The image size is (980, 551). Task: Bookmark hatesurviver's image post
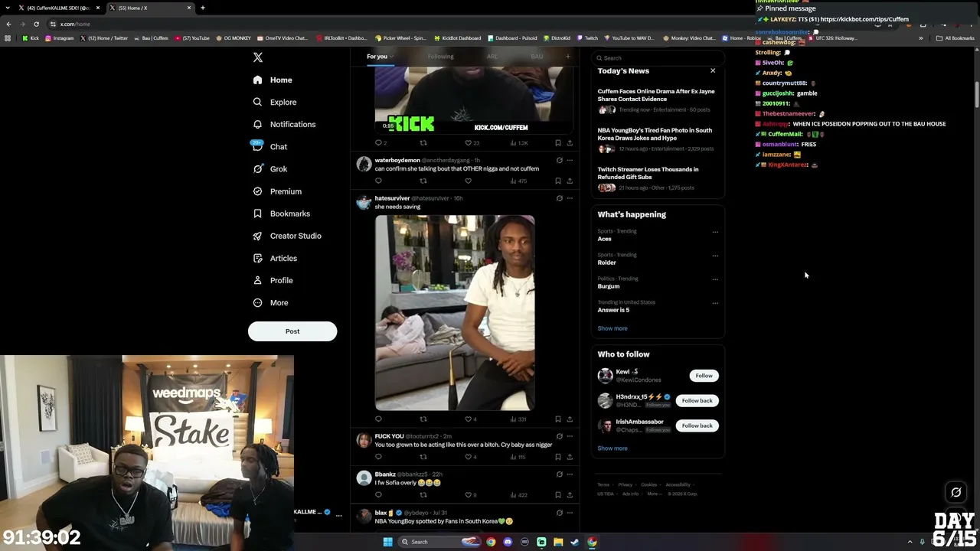557,419
